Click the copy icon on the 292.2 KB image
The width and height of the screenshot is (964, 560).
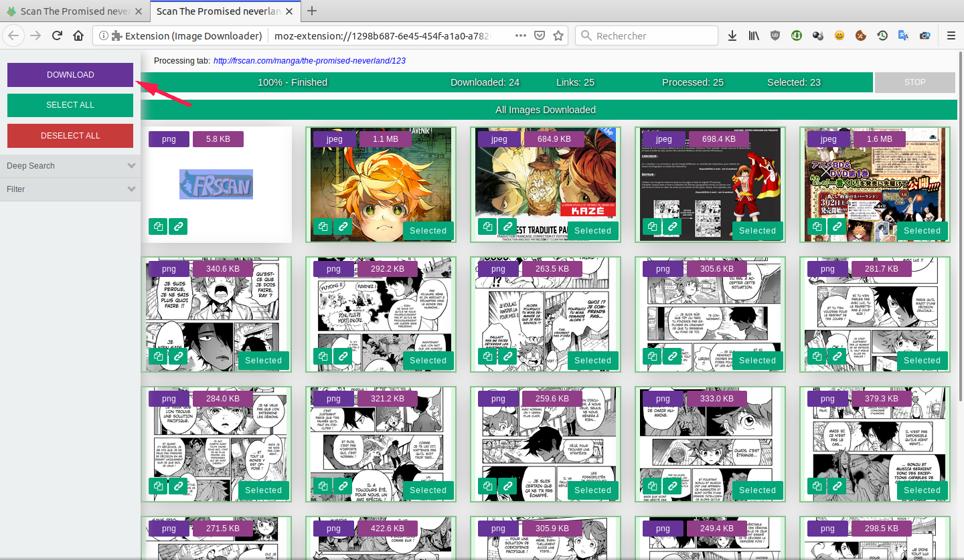[323, 357]
